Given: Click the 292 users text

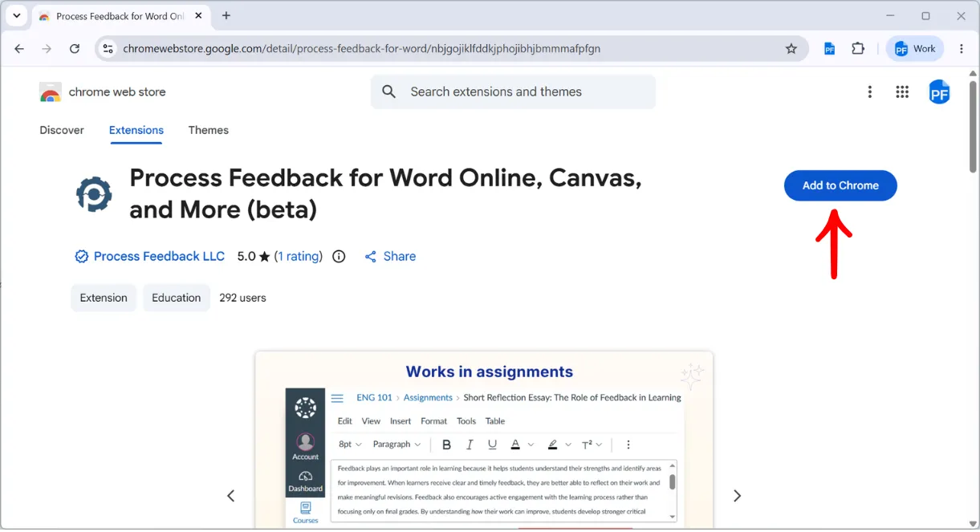Looking at the screenshot, I should point(242,298).
